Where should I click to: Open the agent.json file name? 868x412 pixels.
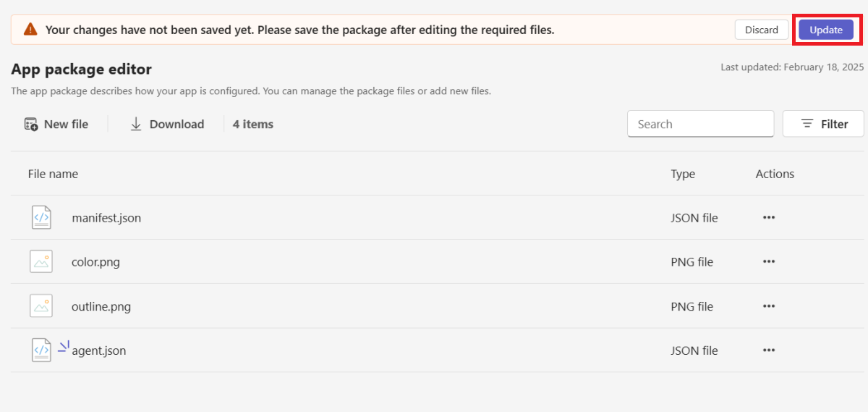coord(99,350)
